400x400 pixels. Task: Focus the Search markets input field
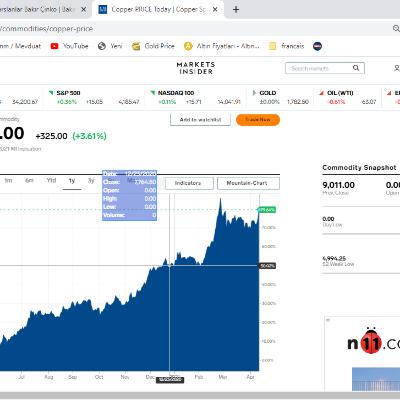point(320,68)
